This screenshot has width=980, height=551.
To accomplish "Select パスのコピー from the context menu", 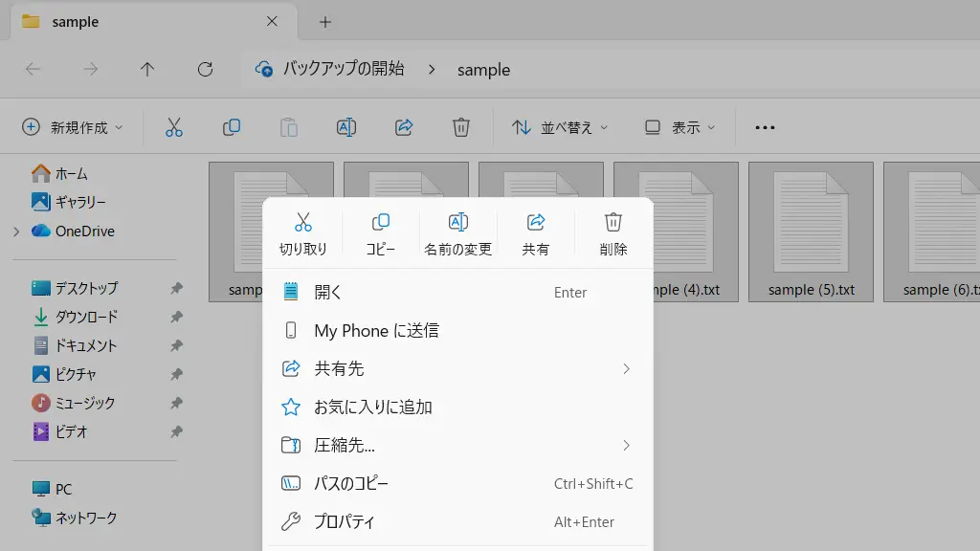I will point(457,484).
